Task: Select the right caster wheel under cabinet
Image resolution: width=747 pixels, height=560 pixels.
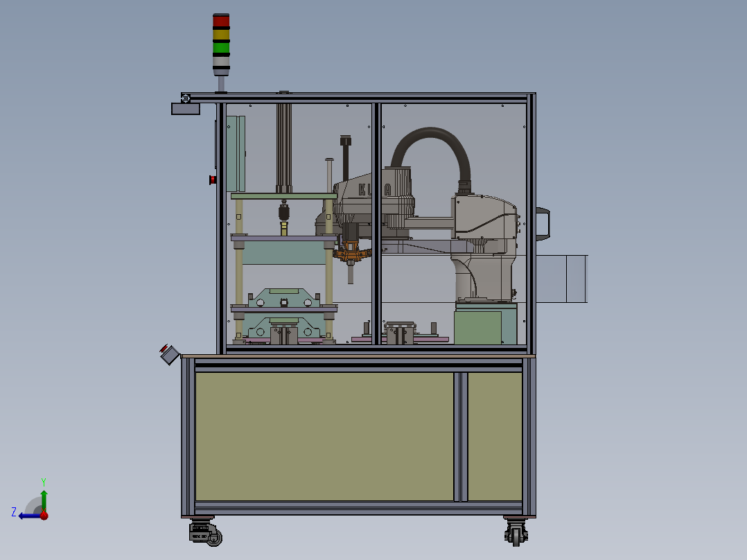Action: click(x=516, y=532)
